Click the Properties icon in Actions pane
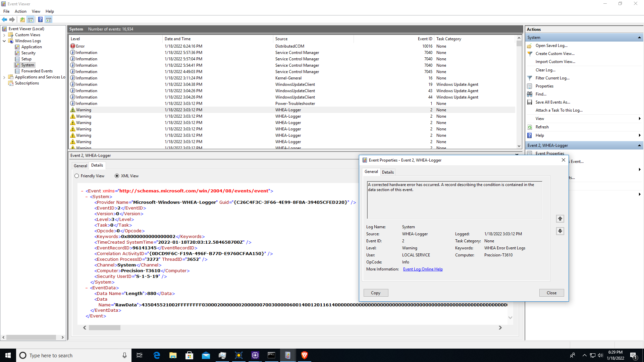This screenshot has width=644, height=362. [x=530, y=86]
